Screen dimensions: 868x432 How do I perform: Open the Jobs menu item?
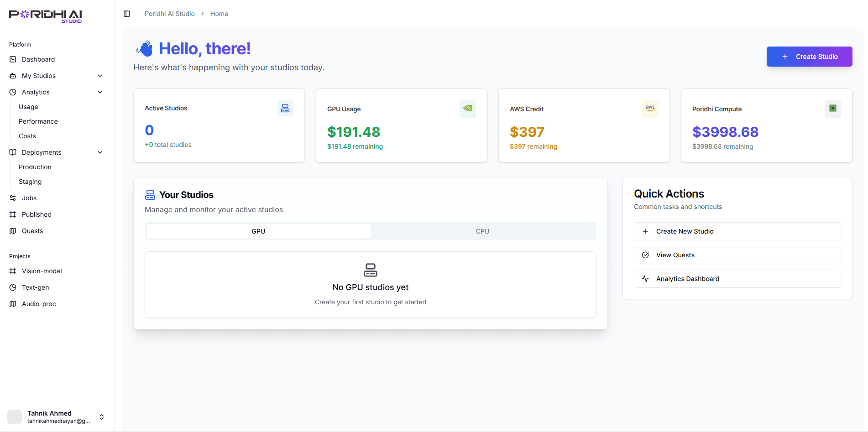pyautogui.click(x=57, y=198)
